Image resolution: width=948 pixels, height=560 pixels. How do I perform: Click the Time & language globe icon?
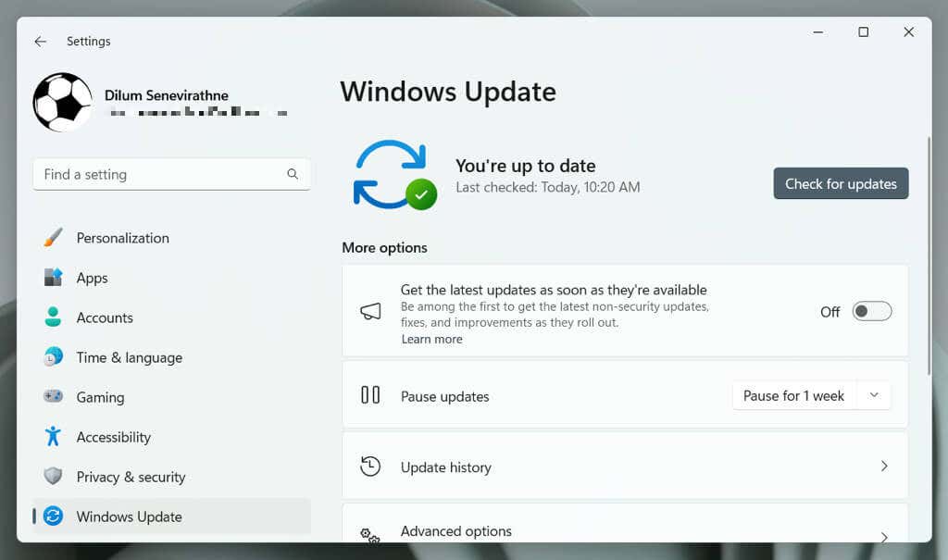click(x=53, y=357)
